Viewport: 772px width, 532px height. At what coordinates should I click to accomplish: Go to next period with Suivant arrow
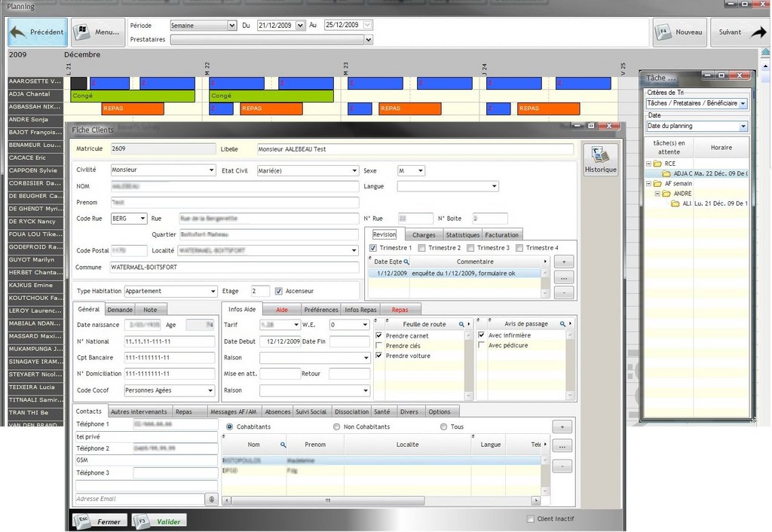coord(740,32)
